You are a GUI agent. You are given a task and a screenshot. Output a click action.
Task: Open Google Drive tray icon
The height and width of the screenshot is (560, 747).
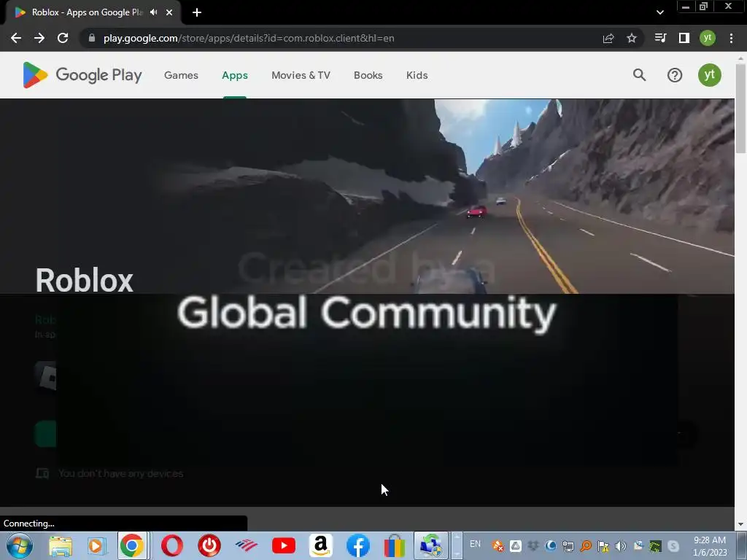pyautogui.click(x=516, y=546)
